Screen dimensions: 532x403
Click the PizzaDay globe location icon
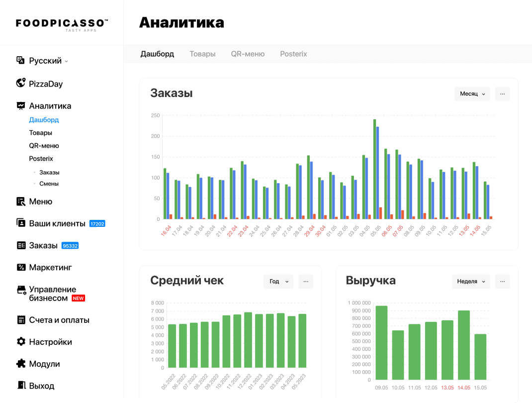20,83
